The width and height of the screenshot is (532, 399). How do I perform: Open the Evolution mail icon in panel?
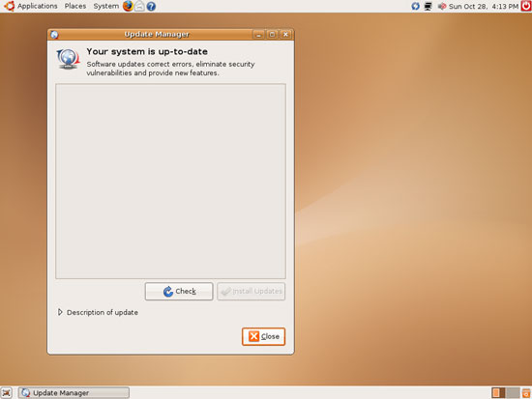point(139,6)
